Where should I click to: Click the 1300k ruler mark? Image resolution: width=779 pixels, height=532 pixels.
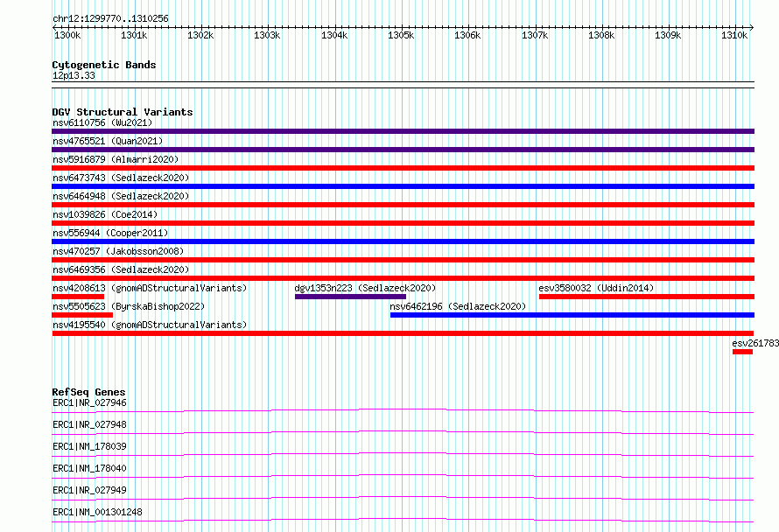coord(67,35)
